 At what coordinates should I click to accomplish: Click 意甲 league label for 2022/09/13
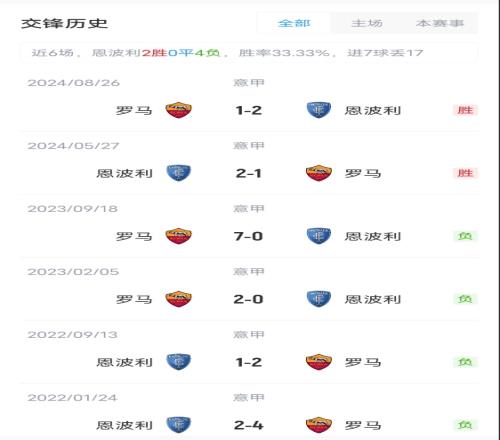[x=249, y=334]
